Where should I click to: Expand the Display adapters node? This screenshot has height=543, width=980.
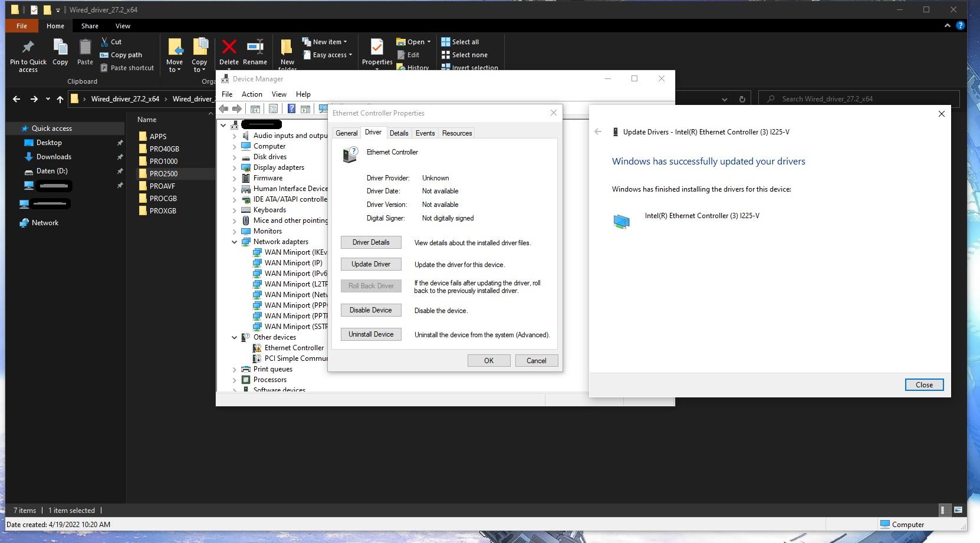[234, 167]
